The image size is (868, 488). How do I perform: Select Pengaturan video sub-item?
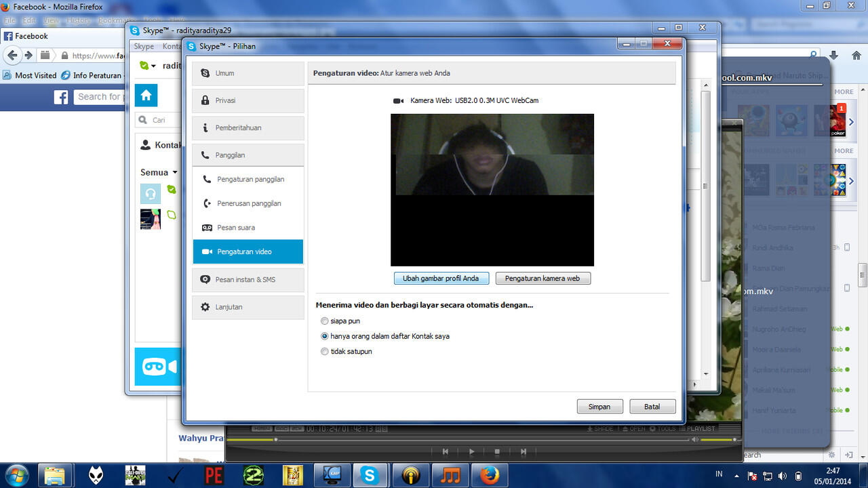point(248,251)
